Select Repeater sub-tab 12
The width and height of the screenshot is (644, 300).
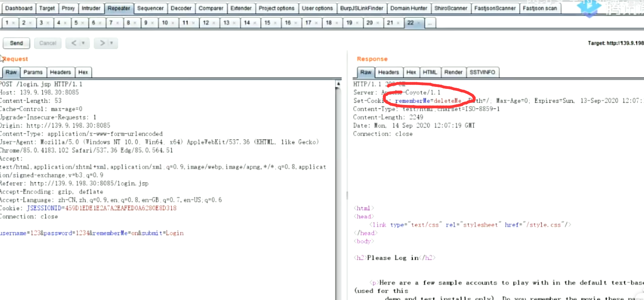[209, 23]
